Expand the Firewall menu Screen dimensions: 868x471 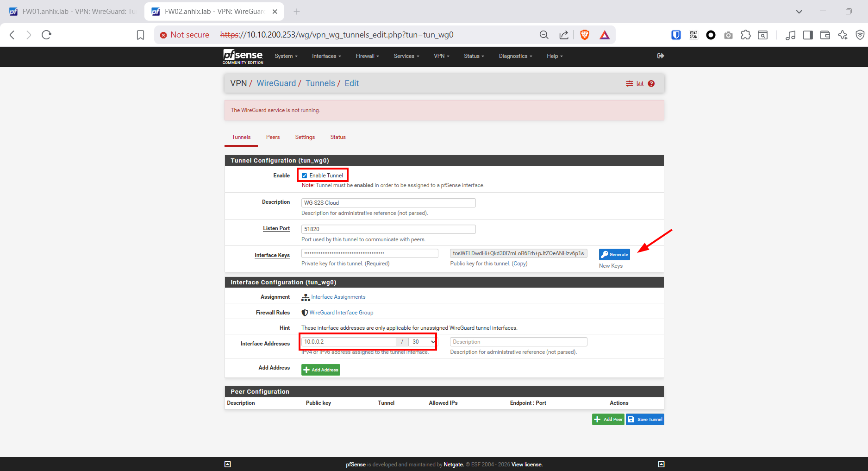(367, 56)
